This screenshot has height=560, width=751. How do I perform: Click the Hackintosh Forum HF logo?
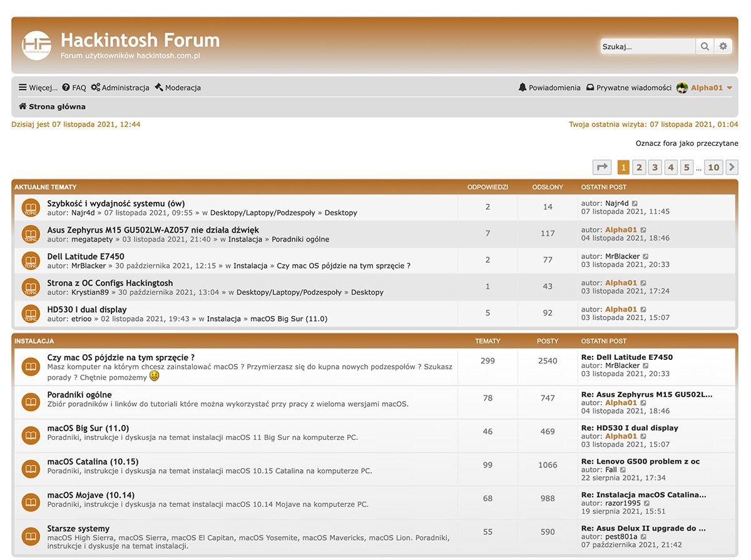click(x=36, y=46)
